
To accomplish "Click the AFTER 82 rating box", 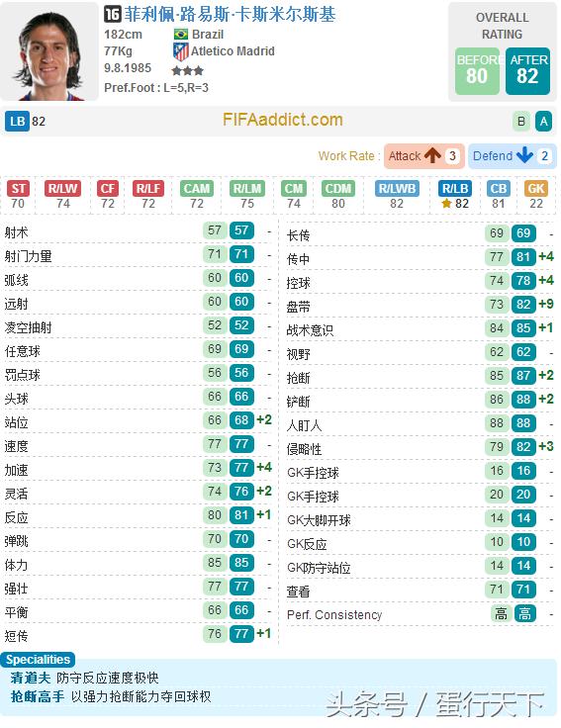I will [527, 71].
